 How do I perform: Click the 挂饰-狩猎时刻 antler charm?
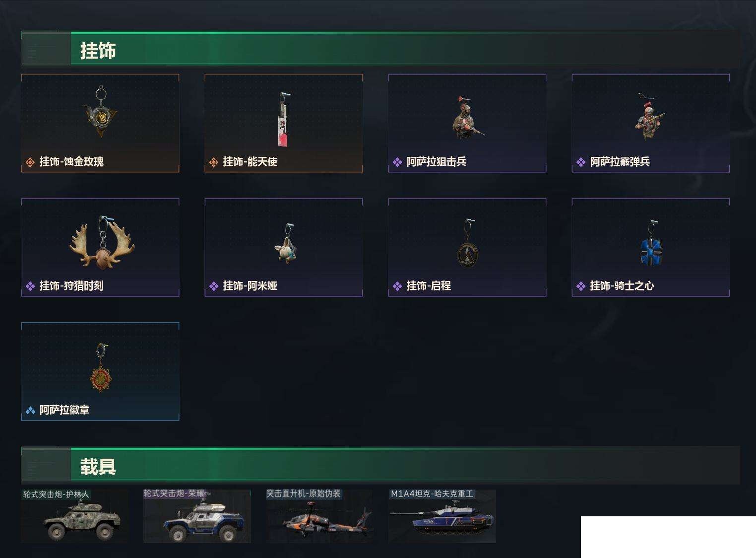[x=102, y=243]
